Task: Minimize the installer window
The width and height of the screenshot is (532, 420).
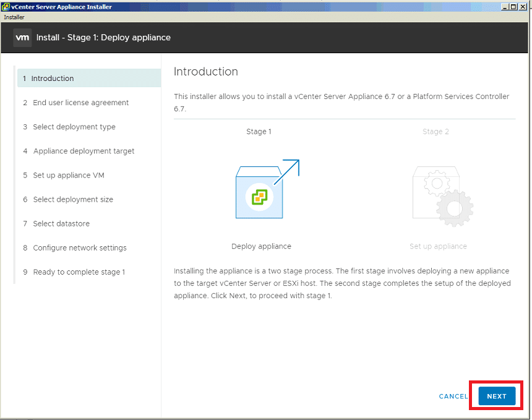Action: [505, 7]
